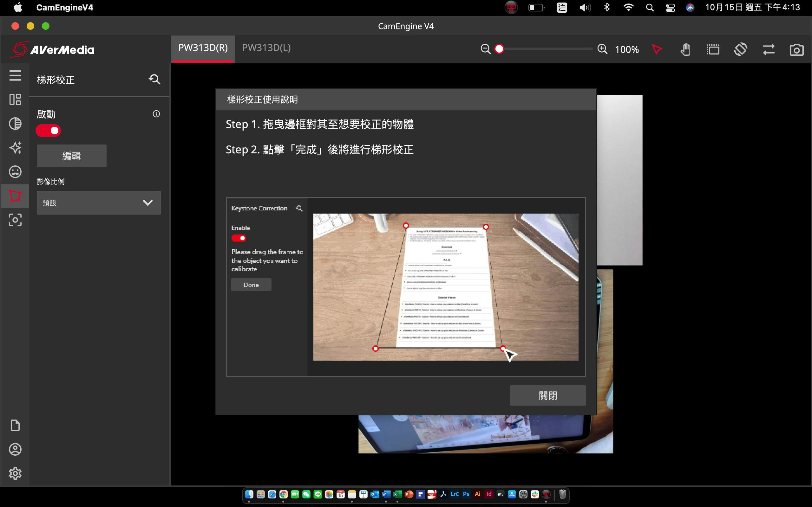Open the hamburger menu in sidebar
The height and width of the screenshot is (507, 812).
[x=15, y=75]
